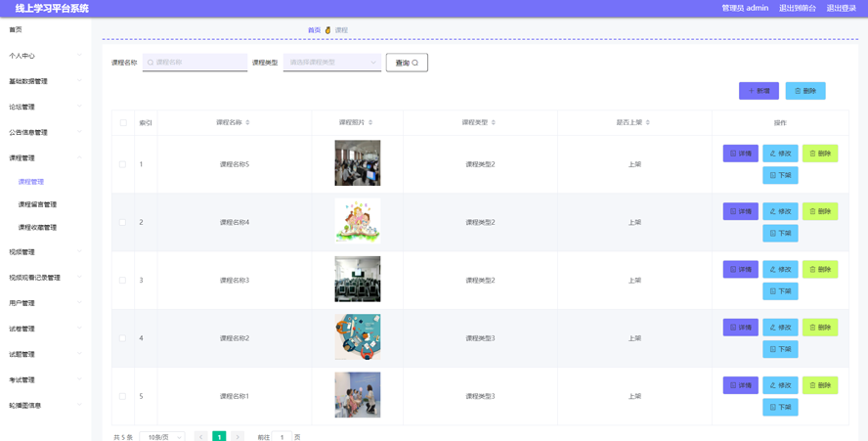Open 详情 for 课程名称4
This screenshot has height=441, width=868.
point(741,211)
